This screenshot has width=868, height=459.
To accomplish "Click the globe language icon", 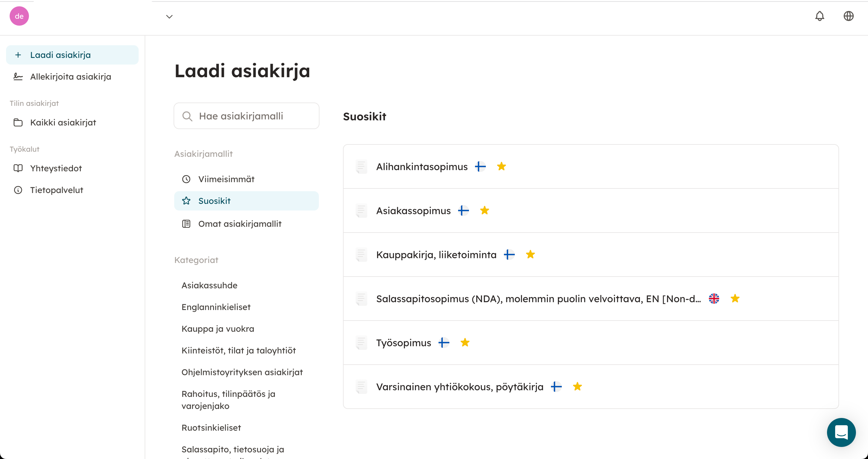I will (848, 16).
